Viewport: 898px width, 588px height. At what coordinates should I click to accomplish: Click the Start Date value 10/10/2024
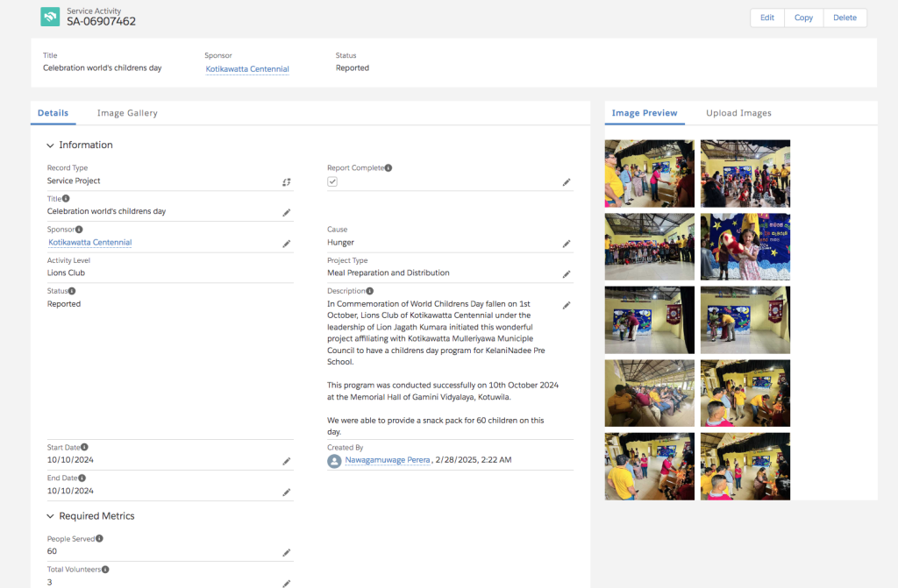click(x=70, y=460)
